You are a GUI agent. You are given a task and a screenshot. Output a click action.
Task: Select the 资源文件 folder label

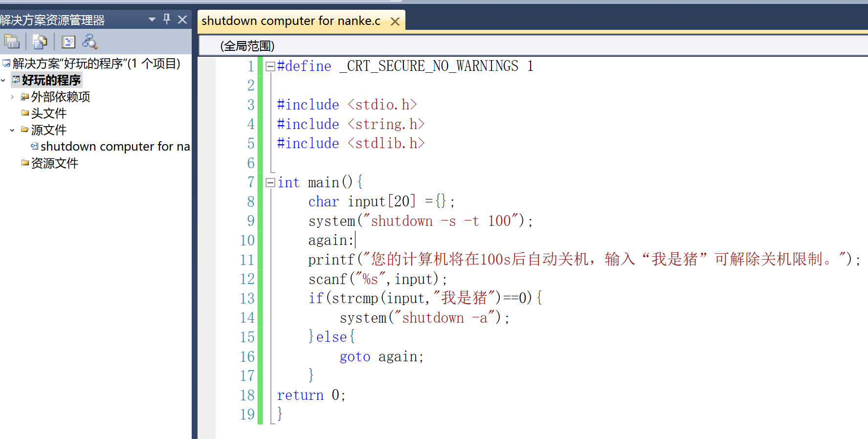55,163
